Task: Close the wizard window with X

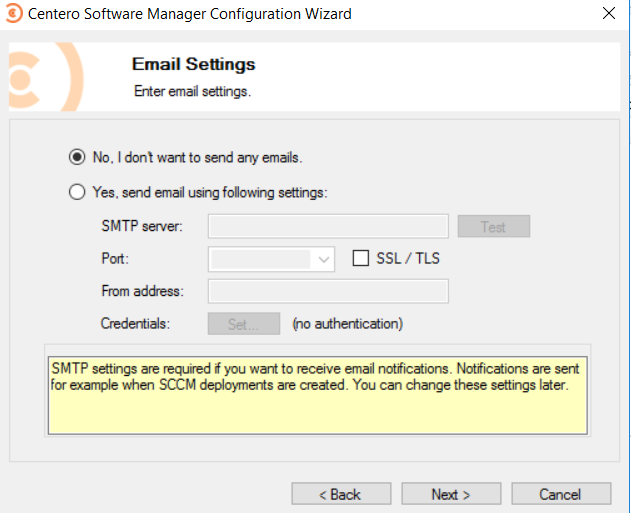Action: pos(609,13)
